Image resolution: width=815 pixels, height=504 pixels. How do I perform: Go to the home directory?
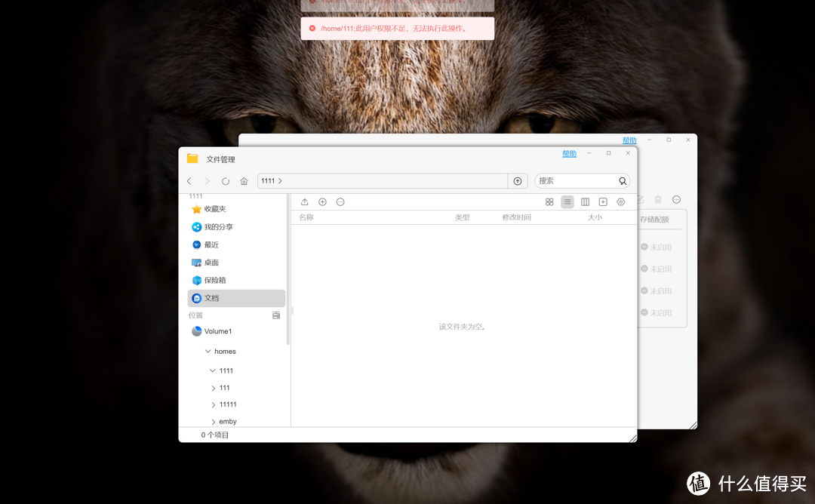(x=244, y=181)
